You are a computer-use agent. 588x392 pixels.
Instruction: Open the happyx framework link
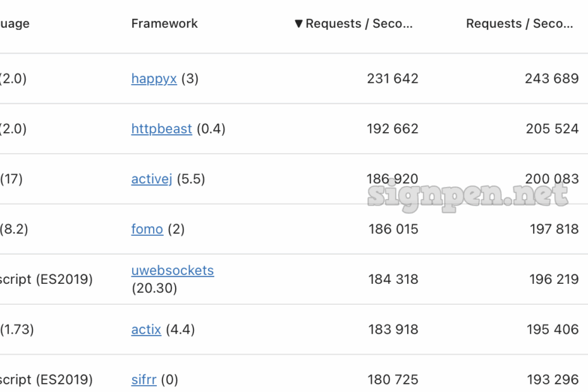[x=154, y=79]
